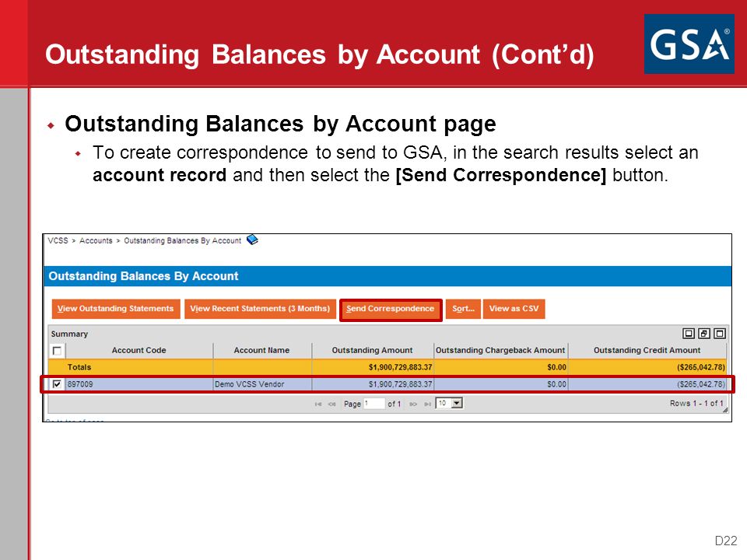
Task: Sort by Account Name column header
Action: (x=261, y=350)
